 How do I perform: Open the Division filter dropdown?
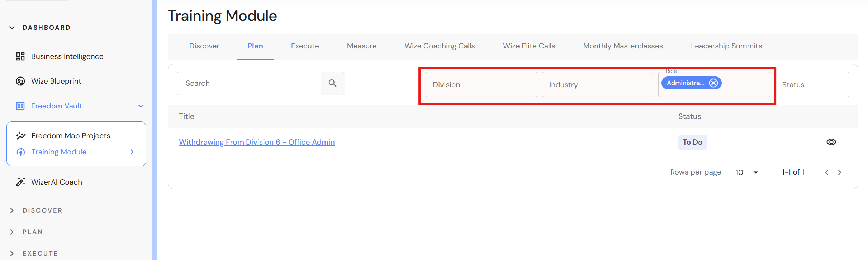tap(481, 85)
